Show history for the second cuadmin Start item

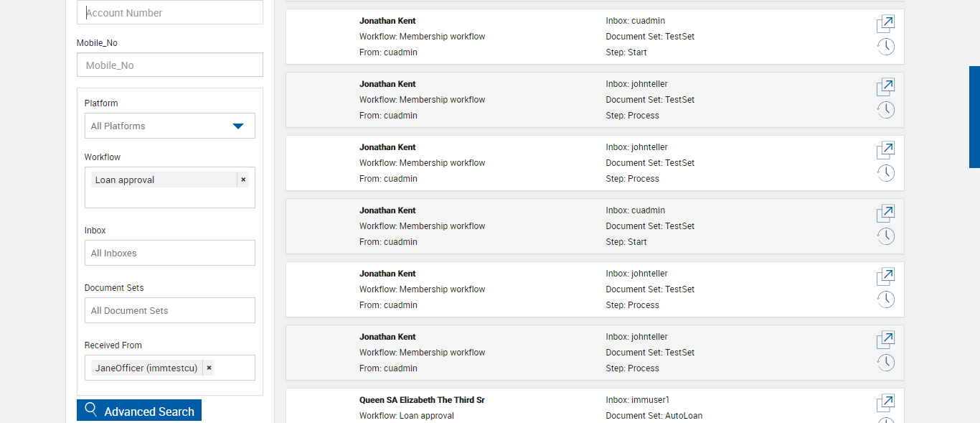pos(886,236)
